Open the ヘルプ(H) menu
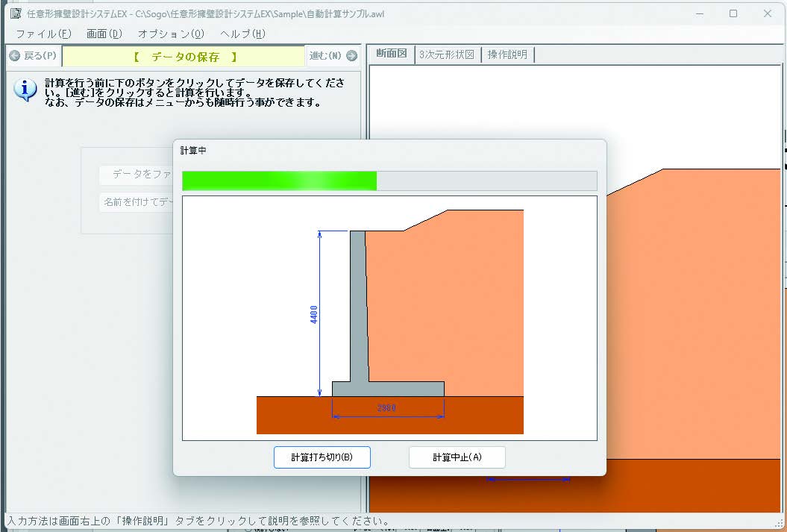Viewport: 787px width, 532px height. pyautogui.click(x=242, y=34)
